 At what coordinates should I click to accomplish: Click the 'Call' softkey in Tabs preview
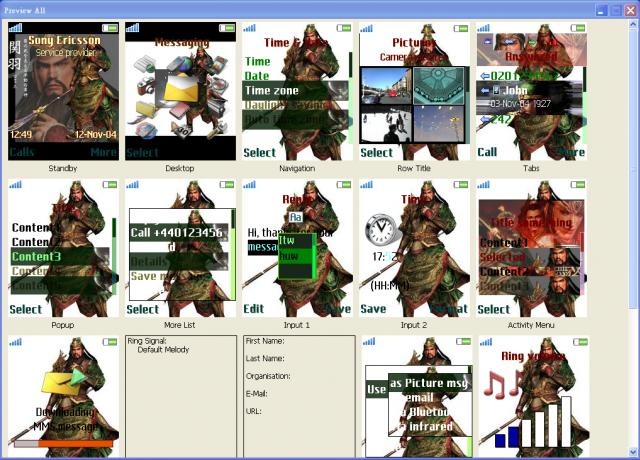click(x=487, y=152)
